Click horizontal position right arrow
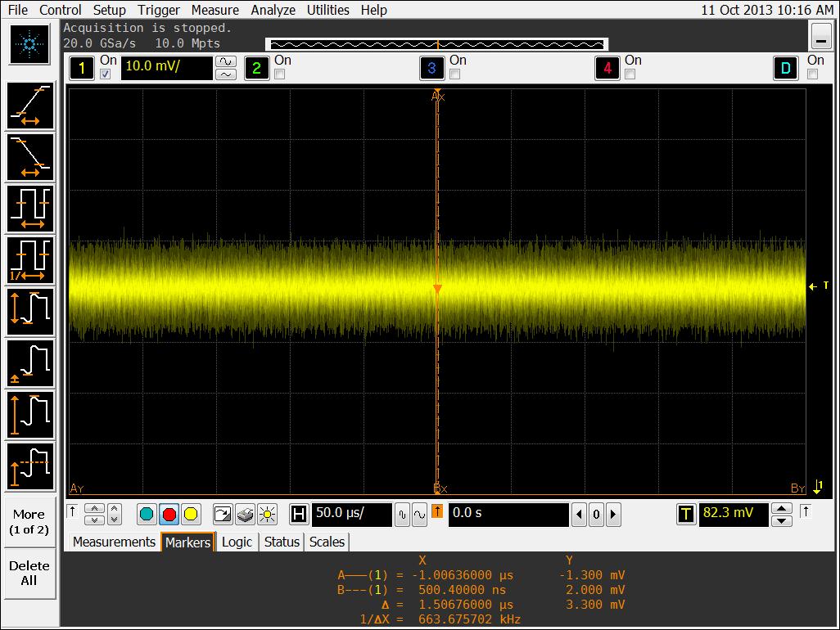 pos(612,515)
